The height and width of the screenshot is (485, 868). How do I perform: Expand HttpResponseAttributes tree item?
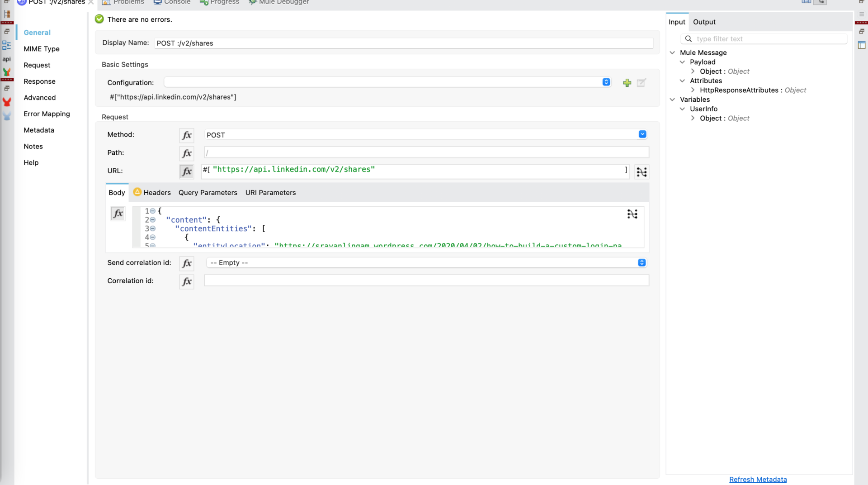(x=693, y=90)
